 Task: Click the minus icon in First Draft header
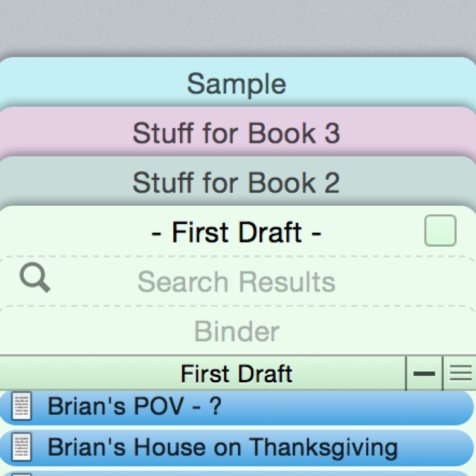coord(424,374)
